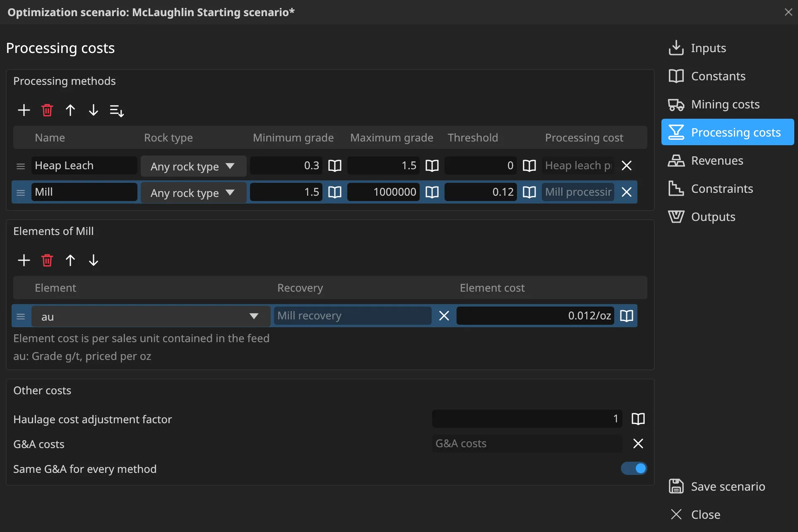The width and height of the screenshot is (798, 532).
Task: Open constant picker for au element cost
Action: tap(627, 316)
